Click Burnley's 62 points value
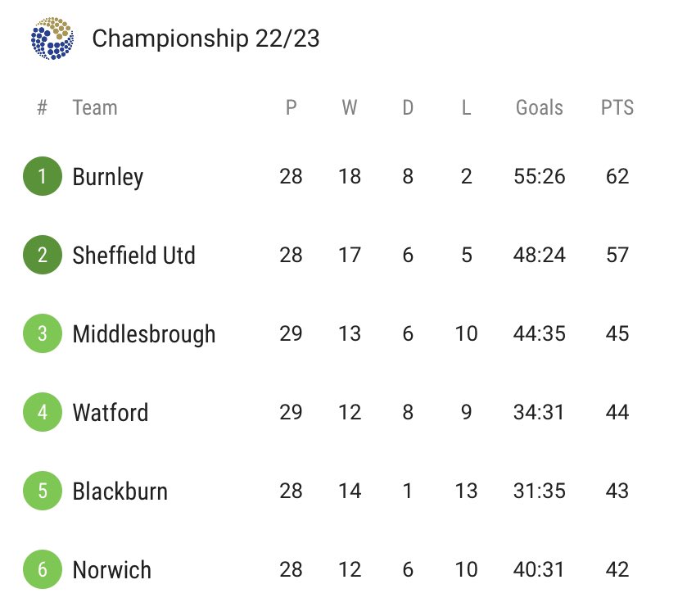678x616 pixels. click(x=617, y=176)
